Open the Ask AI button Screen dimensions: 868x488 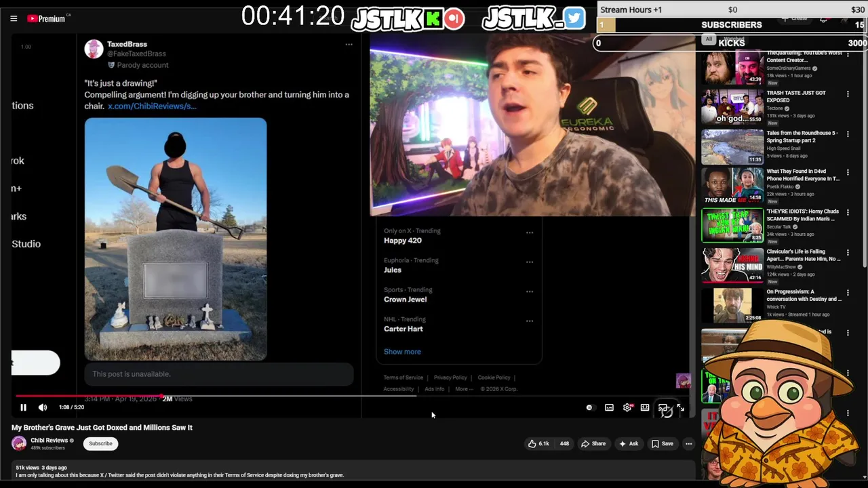click(x=629, y=444)
